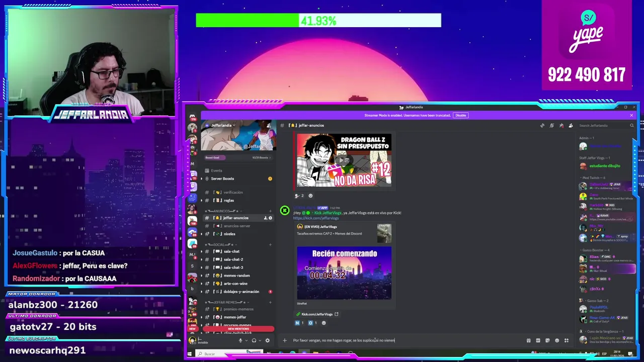
Task: Open Threads icon in channel header
Action: pos(542,125)
